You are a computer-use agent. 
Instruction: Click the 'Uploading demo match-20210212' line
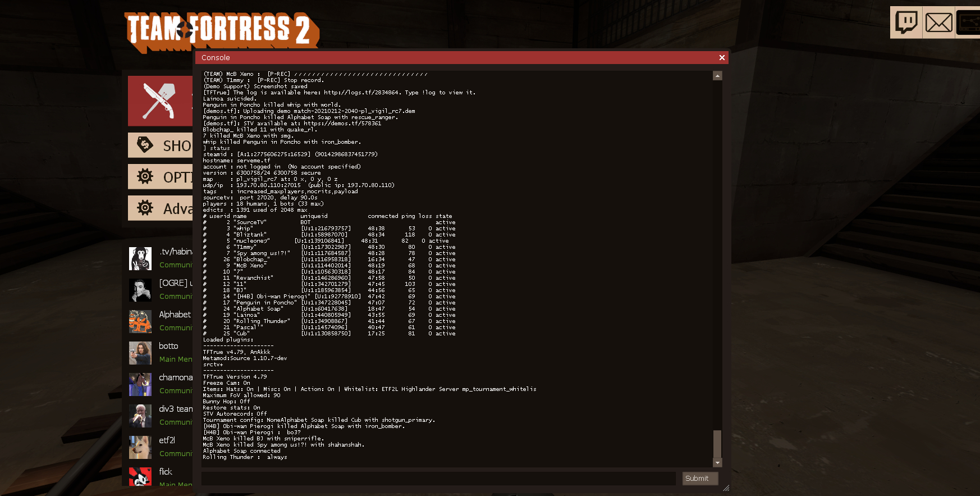pos(309,111)
